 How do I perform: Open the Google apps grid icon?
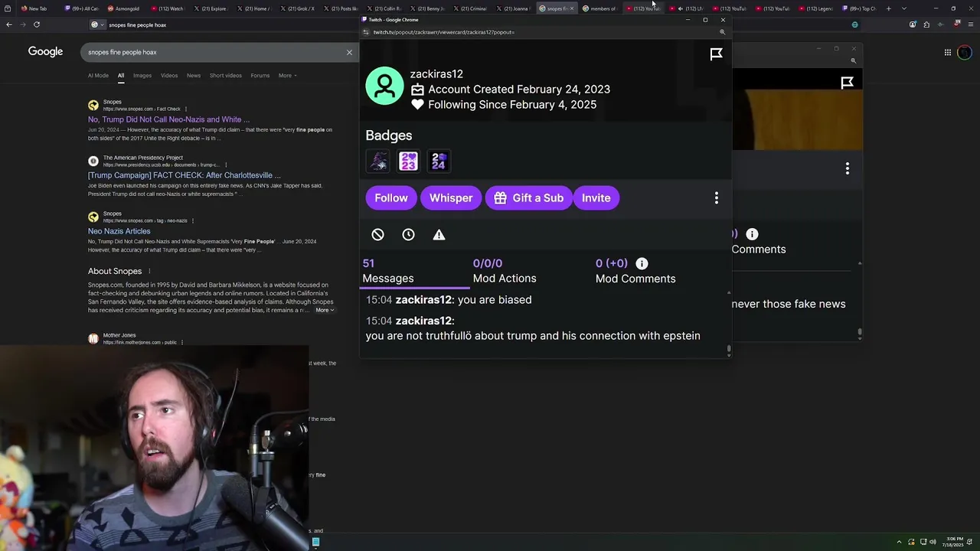[x=947, y=52]
